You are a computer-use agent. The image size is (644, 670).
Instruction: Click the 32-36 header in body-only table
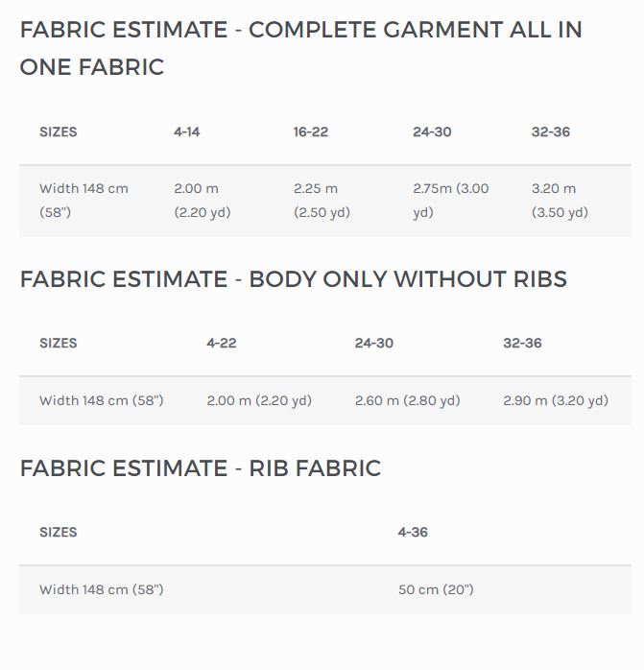pyautogui.click(x=522, y=343)
